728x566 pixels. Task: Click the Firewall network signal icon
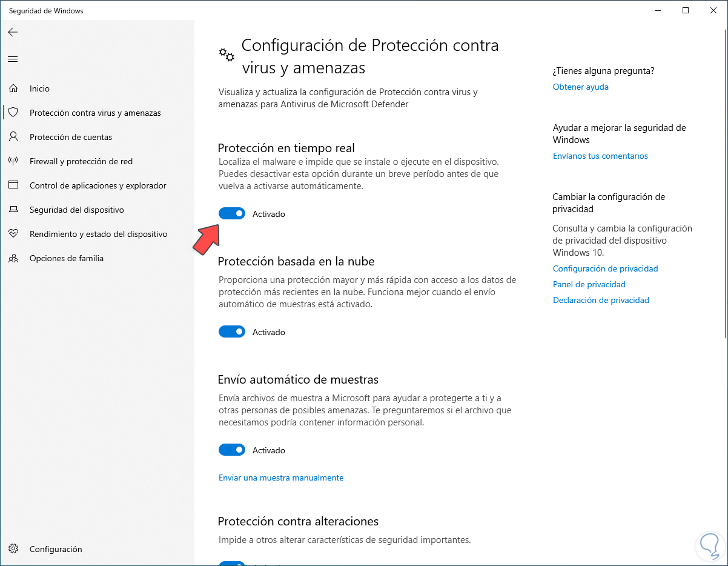13,161
